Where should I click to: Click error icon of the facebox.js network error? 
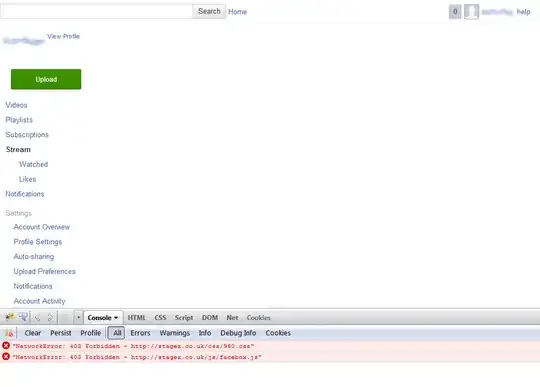pyautogui.click(x=6, y=356)
